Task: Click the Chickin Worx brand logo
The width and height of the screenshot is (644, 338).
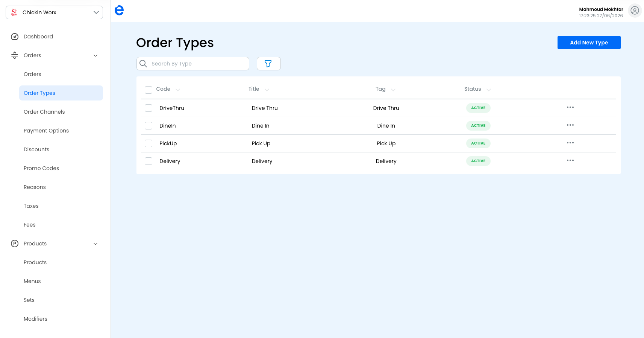Action: pos(14,12)
